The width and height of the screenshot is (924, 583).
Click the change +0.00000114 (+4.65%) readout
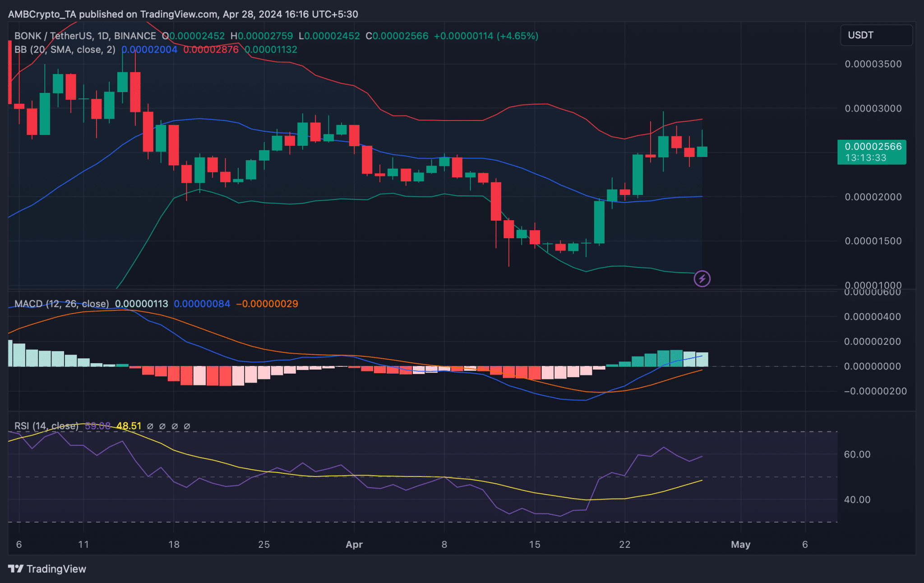click(x=486, y=36)
